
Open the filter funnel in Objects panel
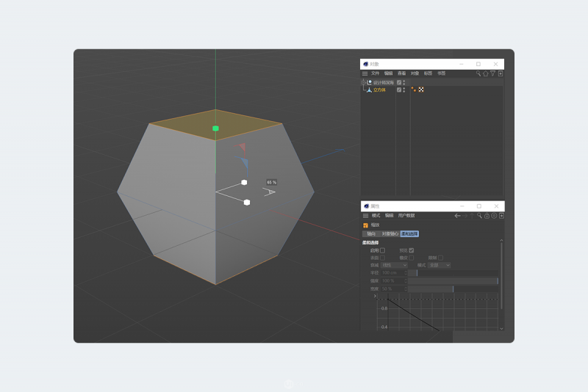click(493, 73)
